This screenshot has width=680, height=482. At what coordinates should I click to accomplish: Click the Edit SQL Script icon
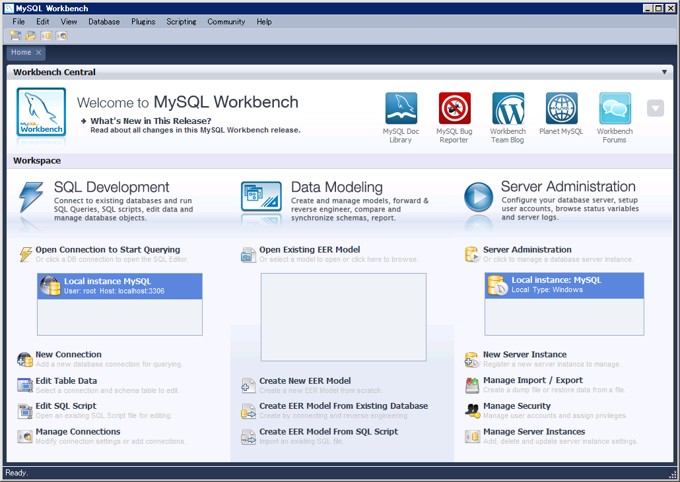[x=25, y=411]
